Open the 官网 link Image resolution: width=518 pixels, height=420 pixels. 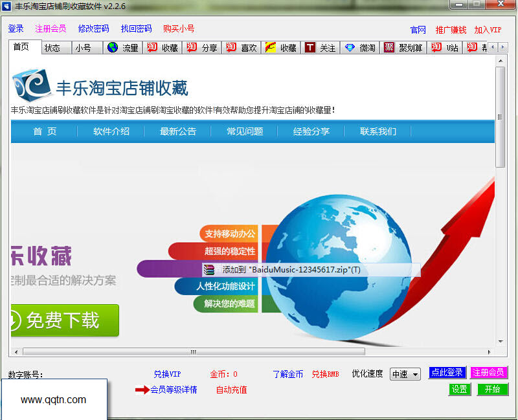click(x=418, y=30)
